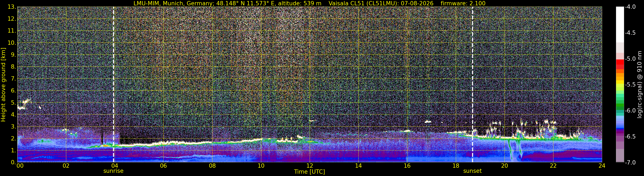Image resolution: width=644 pixels, height=176 pixels.
Task: Click colorbar tick label '-5.5'
Action: pos(630,85)
